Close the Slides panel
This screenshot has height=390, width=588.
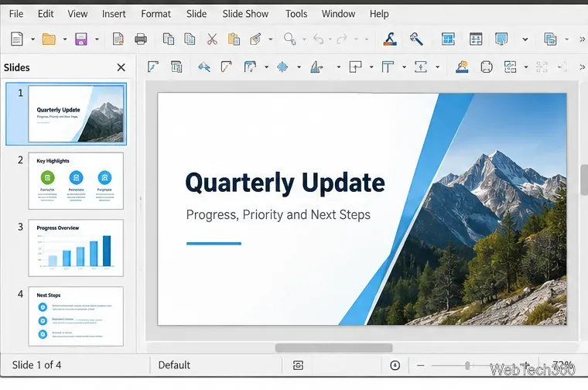121,67
